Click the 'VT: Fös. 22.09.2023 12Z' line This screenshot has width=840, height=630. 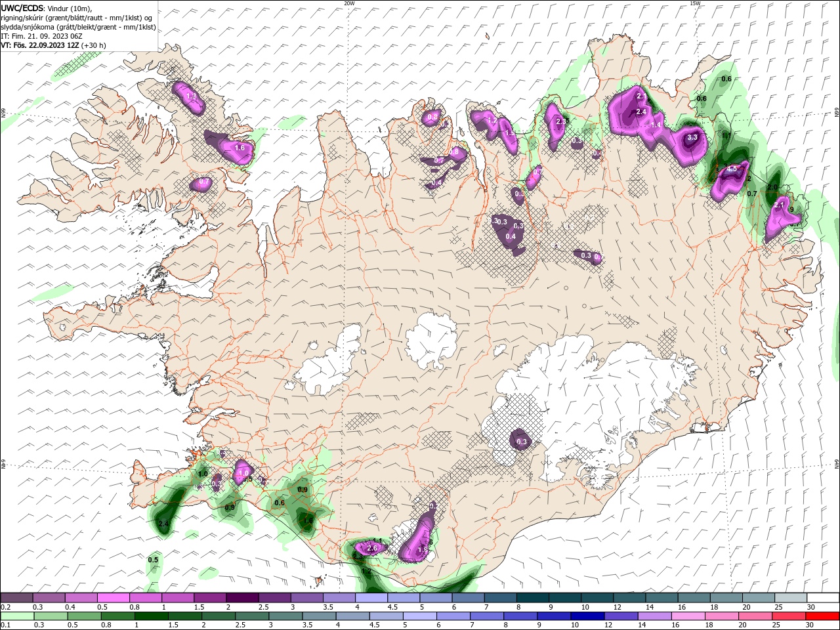pyautogui.click(x=41, y=45)
